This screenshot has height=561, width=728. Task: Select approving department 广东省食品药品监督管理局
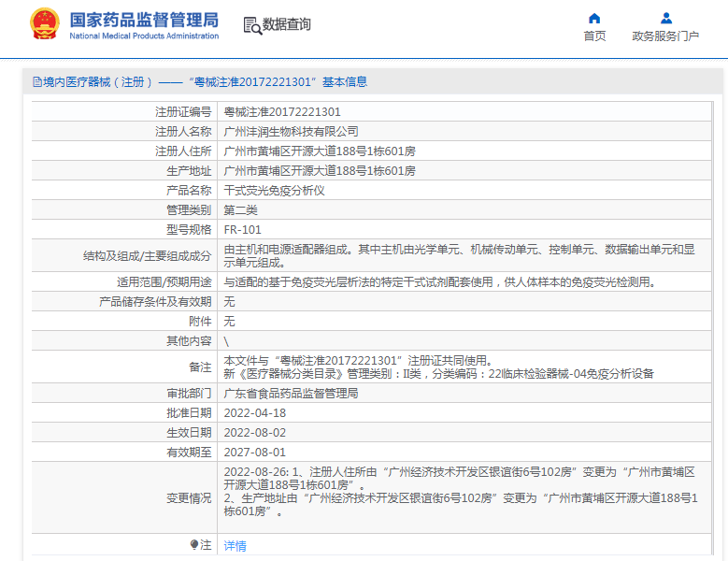292,394
